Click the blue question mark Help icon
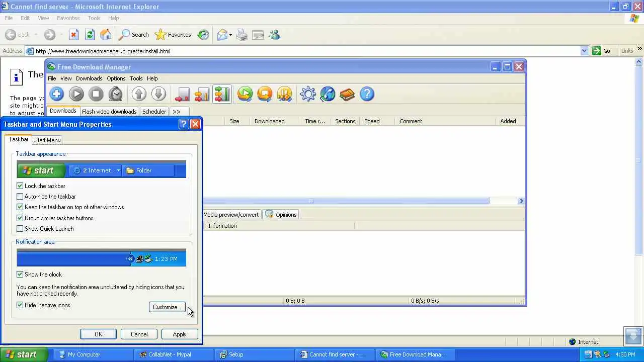The height and width of the screenshot is (362, 644). (x=367, y=94)
